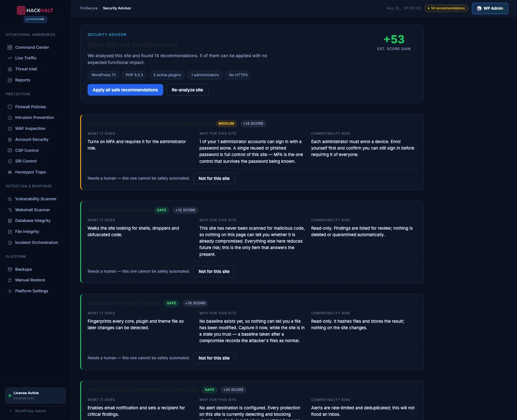Screen dimensions: 517x420
Task: Click the +12 SCORE badge
Action: coord(185,210)
